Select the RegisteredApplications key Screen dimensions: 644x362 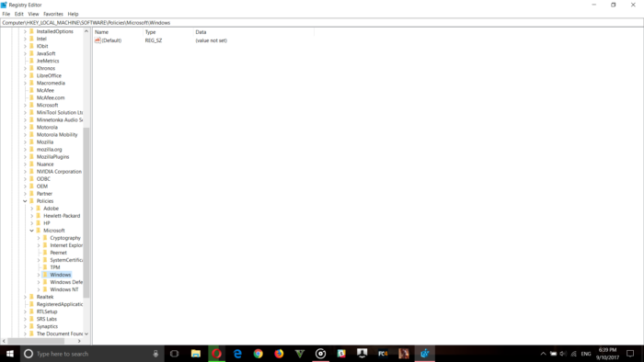[60, 304]
